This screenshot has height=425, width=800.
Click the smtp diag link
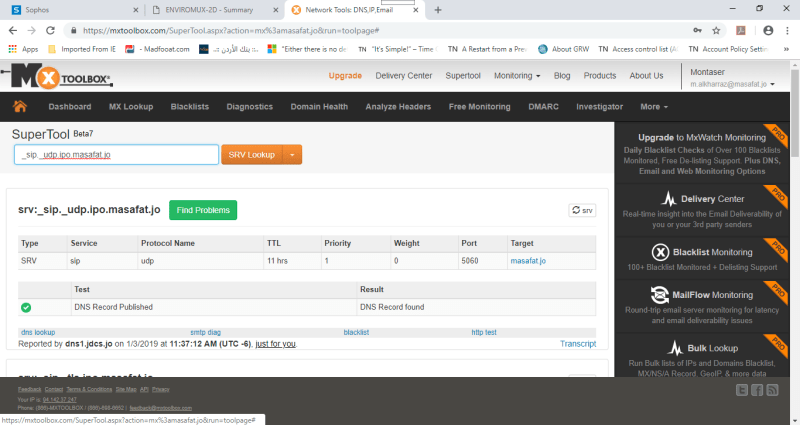206,332
